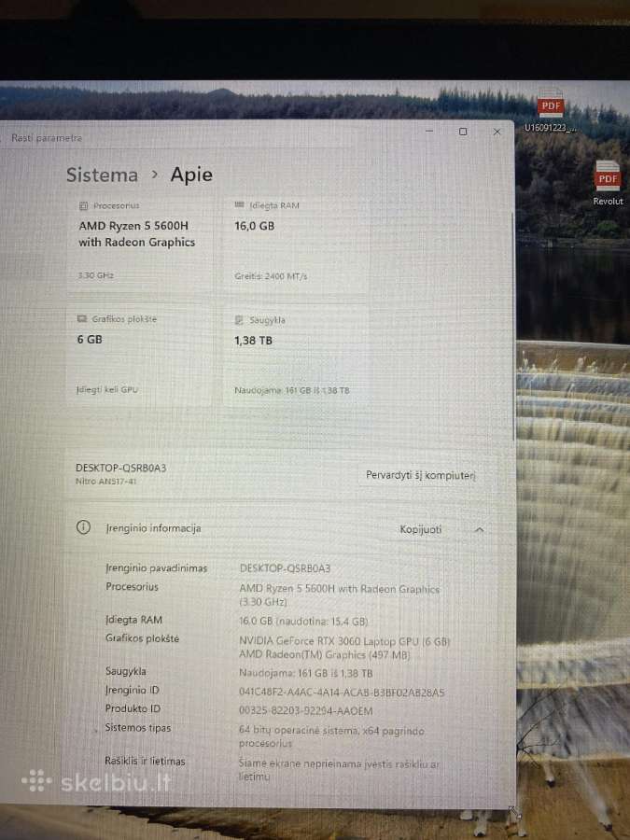This screenshot has height=840, width=630.
Task: Click the Kopijuoti button
Action: 421,529
